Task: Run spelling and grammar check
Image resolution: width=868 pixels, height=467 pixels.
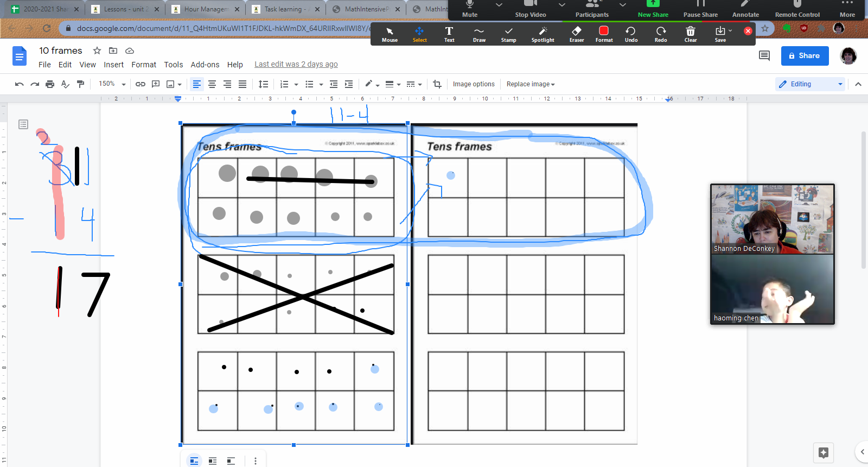Action: point(65,84)
